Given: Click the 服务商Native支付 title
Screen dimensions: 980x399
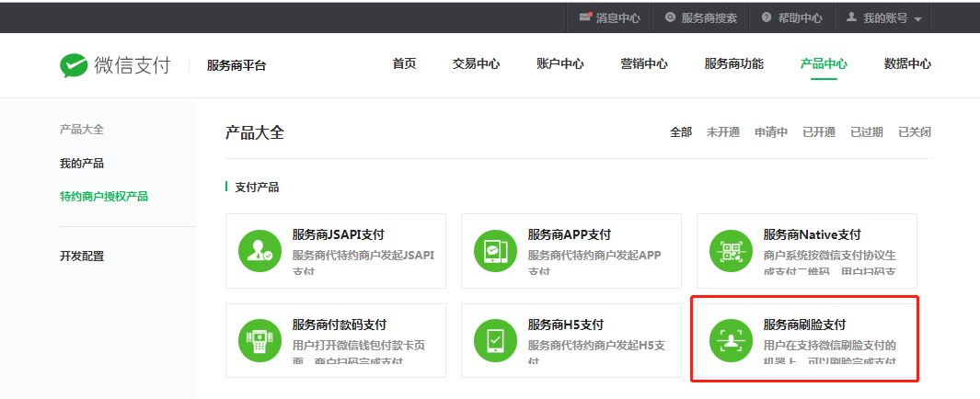Looking at the screenshot, I should (812, 234).
